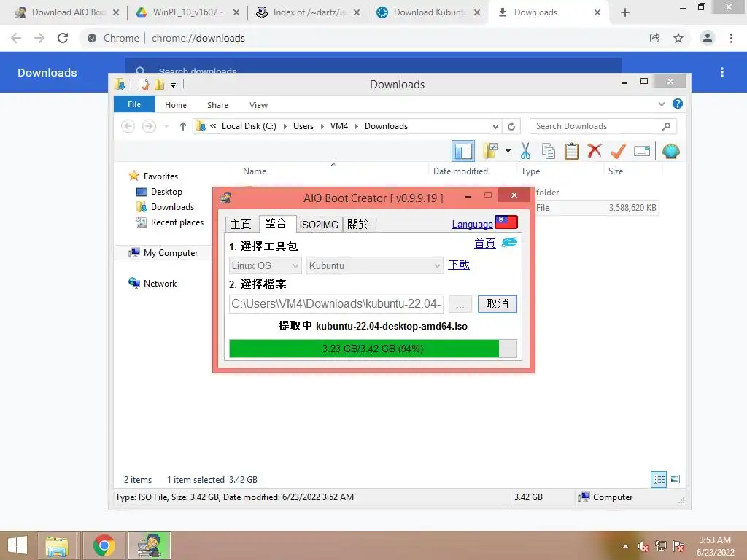Open the Share ribbon tab

click(217, 105)
